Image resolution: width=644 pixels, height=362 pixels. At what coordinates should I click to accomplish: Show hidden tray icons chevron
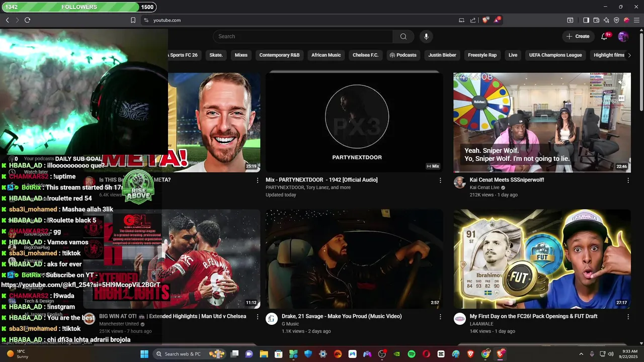pos(581,354)
